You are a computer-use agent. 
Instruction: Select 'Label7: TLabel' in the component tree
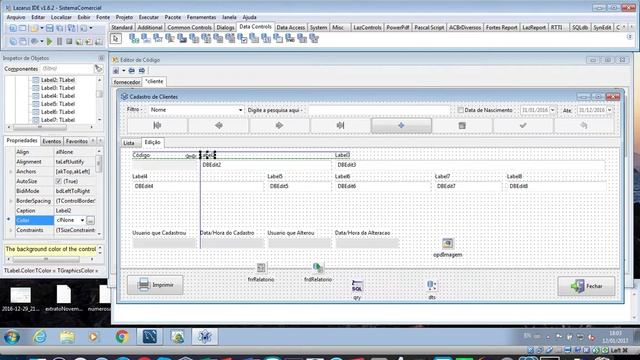(58, 120)
